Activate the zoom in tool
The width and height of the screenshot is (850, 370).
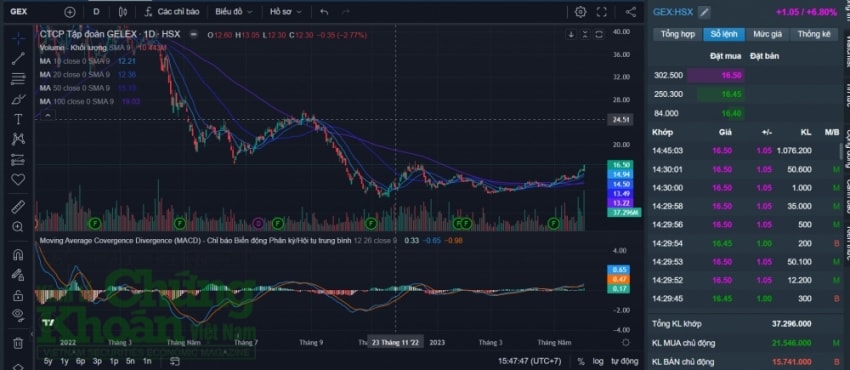pyautogui.click(x=18, y=226)
